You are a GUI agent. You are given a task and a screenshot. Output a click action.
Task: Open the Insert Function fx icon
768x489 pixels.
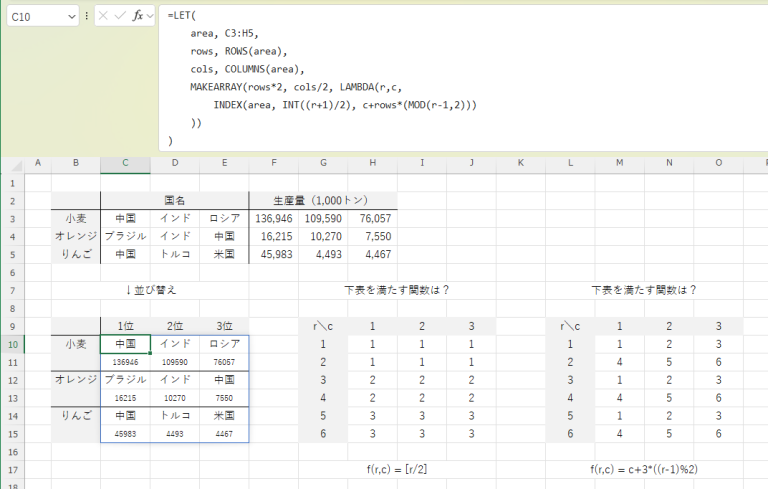point(138,16)
